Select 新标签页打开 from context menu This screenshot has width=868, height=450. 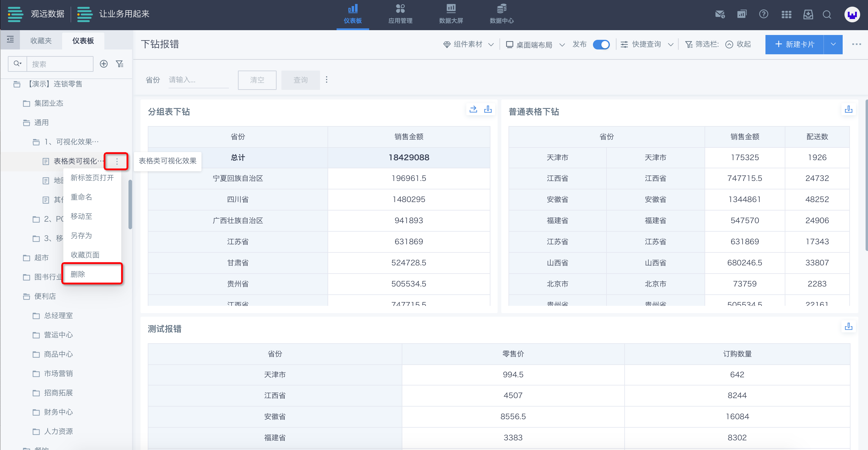tap(92, 178)
